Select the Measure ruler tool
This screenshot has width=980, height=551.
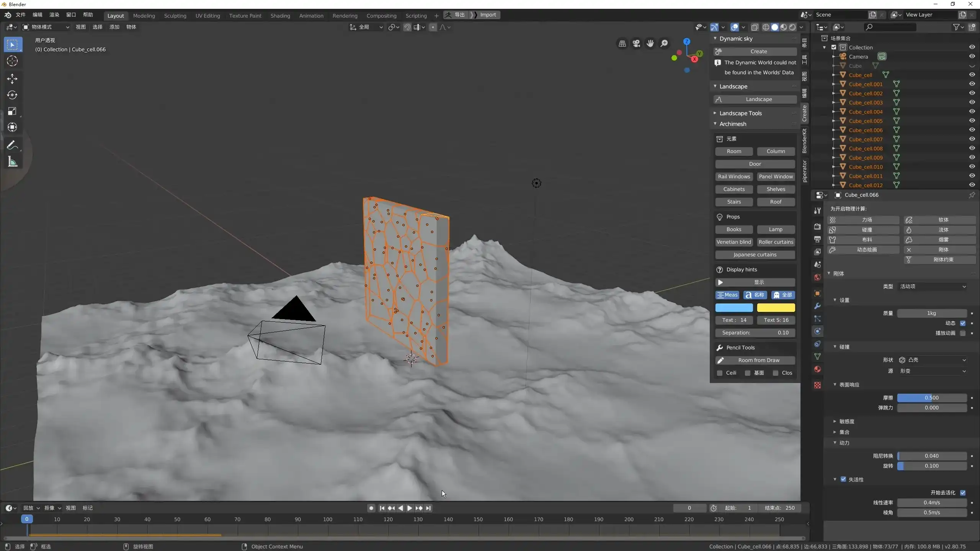tap(12, 162)
